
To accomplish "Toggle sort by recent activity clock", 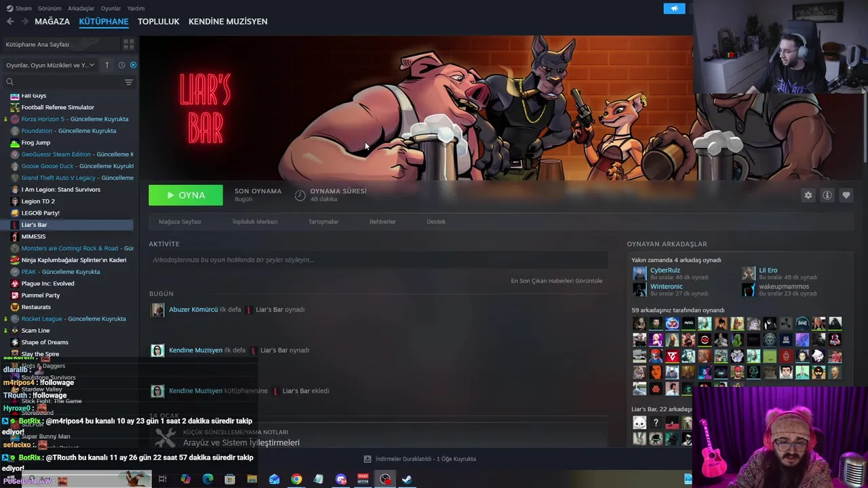I will coord(121,65).
